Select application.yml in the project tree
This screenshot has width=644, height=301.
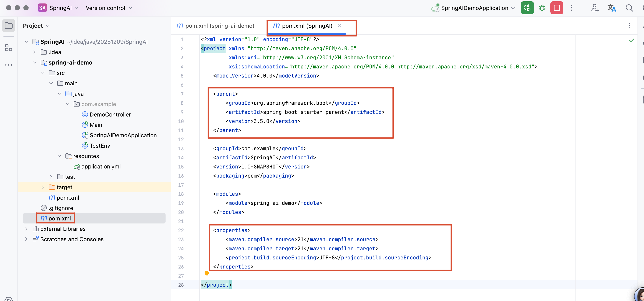(101, 166)
